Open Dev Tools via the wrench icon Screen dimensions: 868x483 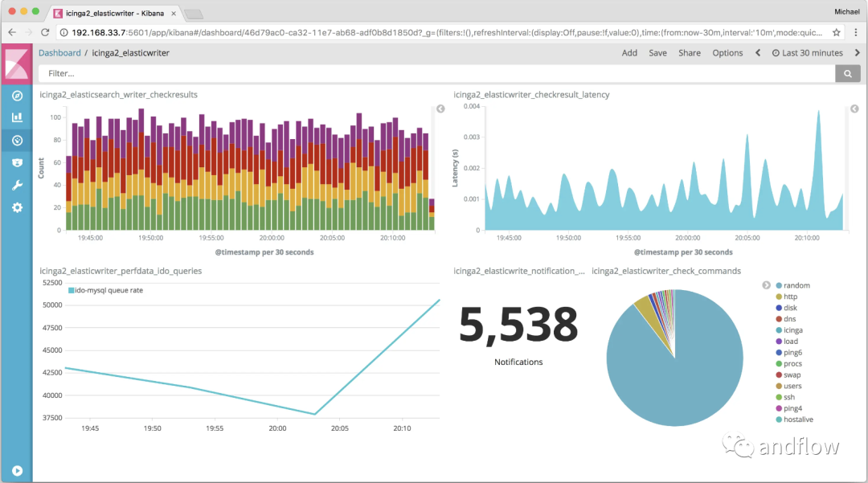tap(17, 186)
